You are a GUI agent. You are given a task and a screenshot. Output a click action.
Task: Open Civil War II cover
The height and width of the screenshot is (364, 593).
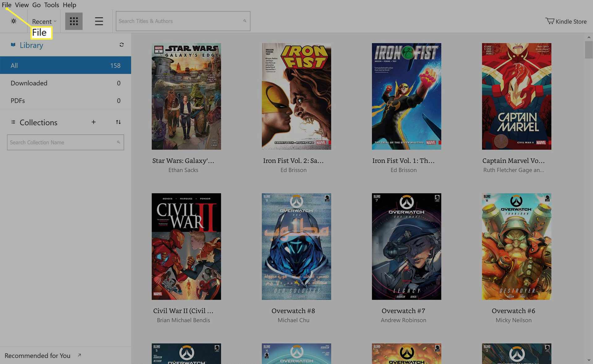[x=186, y=246]
